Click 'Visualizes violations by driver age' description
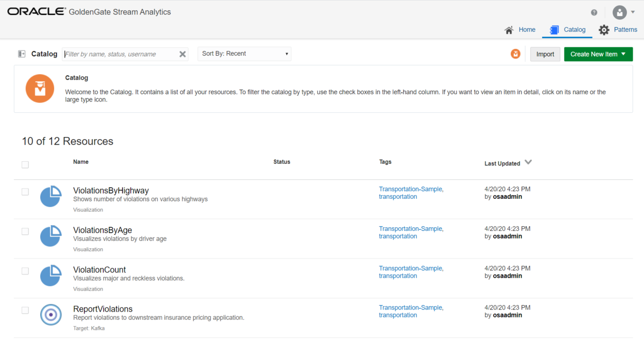This screenshot has width=644, height=339. [120, 239]
